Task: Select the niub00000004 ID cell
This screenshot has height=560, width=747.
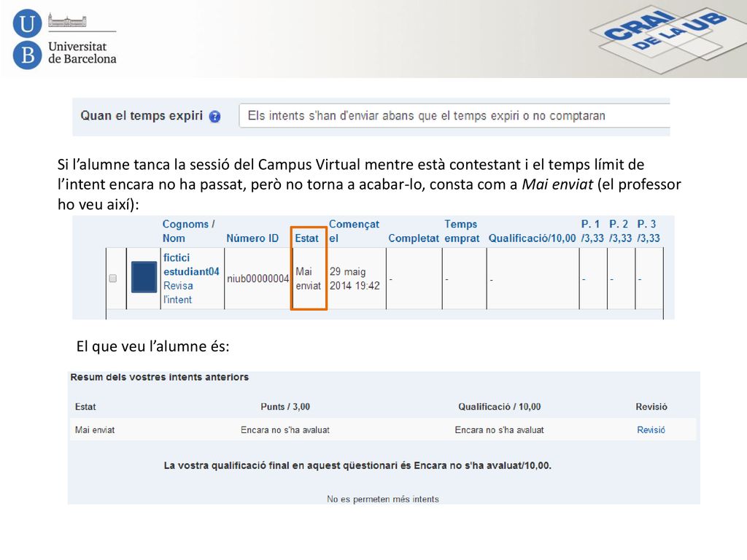Action: coord(258,279)
